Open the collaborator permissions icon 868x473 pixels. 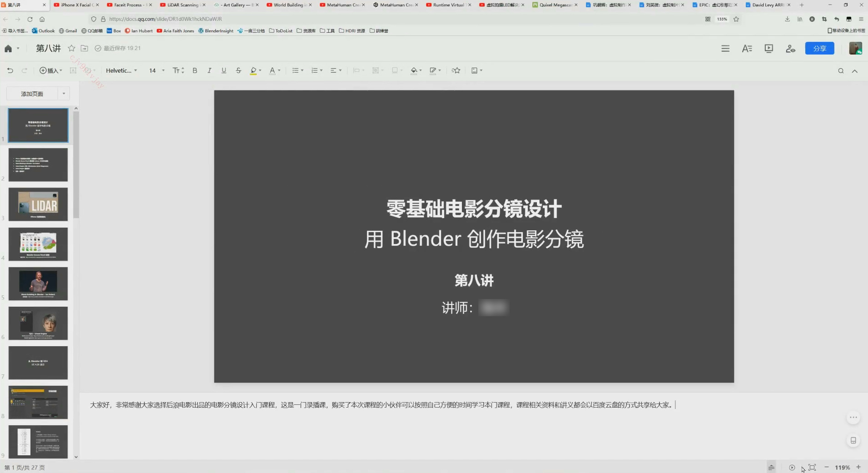click(x=790, y=49)
